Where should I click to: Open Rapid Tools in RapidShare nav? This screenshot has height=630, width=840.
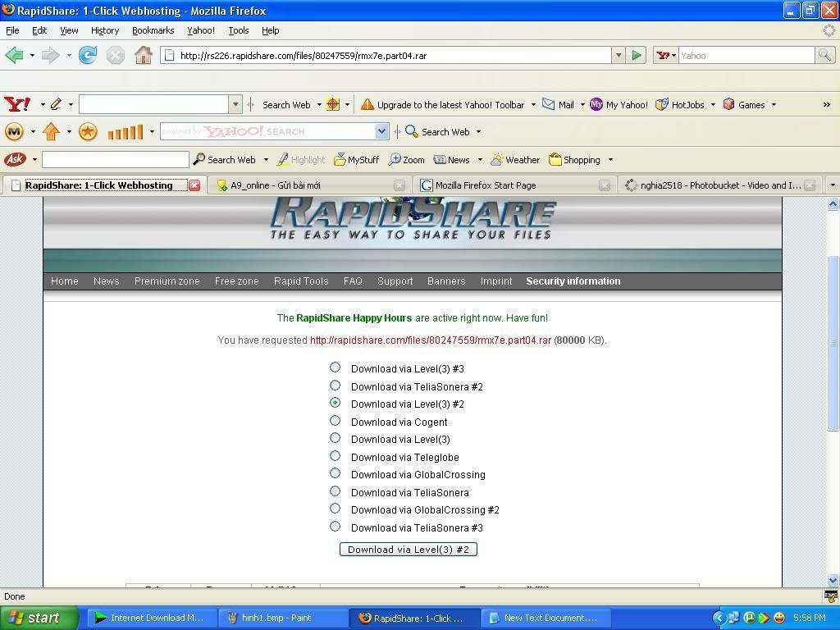pos(301,281)
